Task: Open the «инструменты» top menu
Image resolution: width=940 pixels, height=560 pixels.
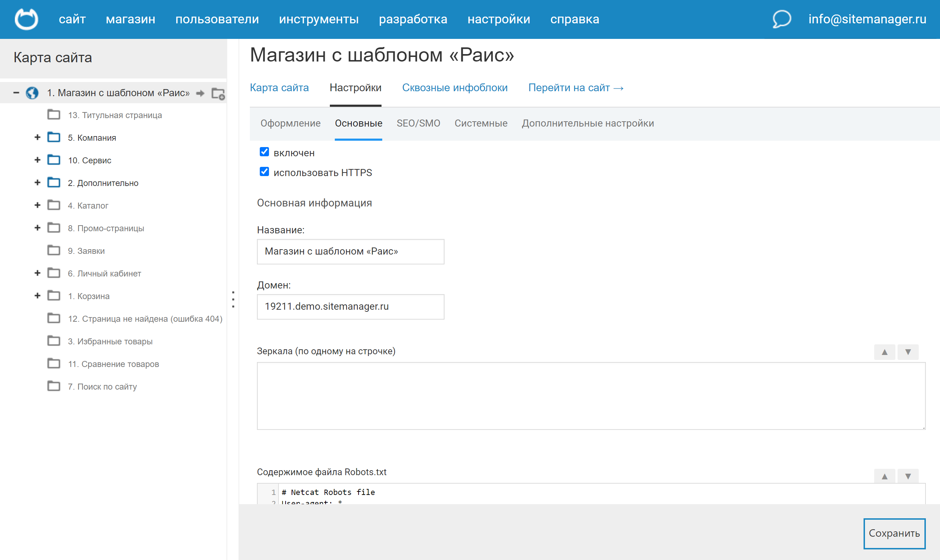Action: (x=319, y=19)
